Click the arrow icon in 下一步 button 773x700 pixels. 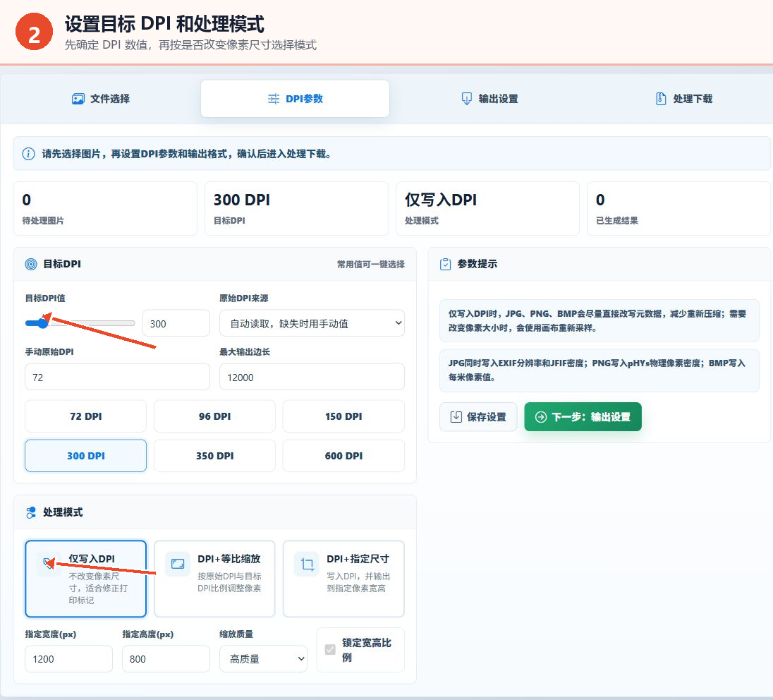pyautogui.click(x=541, y=417)
